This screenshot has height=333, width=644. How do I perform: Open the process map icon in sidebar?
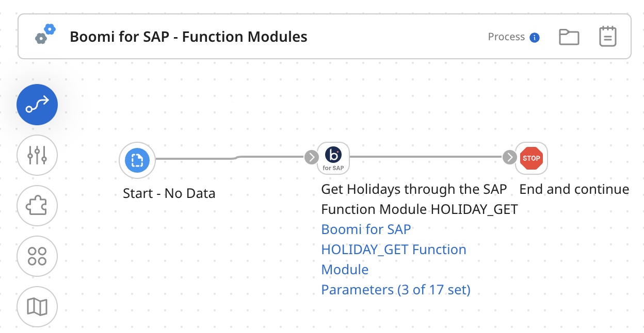click(x=37, y=306)
